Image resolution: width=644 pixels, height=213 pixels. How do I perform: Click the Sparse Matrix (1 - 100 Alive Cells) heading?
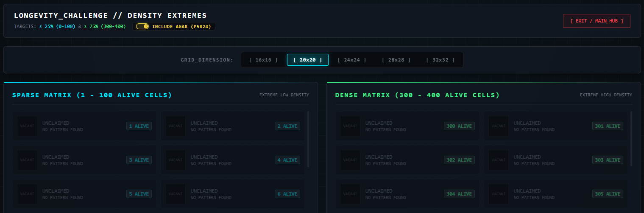click(x=92, y=95)
